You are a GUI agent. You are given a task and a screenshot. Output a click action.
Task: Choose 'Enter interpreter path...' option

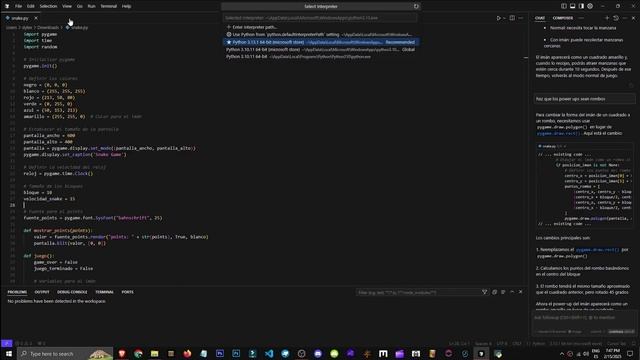click(x=320, y=27)
